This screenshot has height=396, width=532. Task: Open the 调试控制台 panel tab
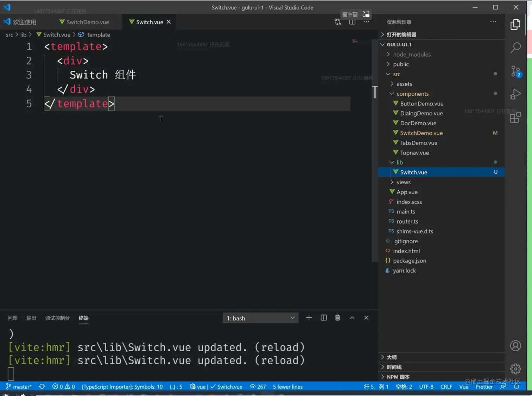tap(57, 318)
